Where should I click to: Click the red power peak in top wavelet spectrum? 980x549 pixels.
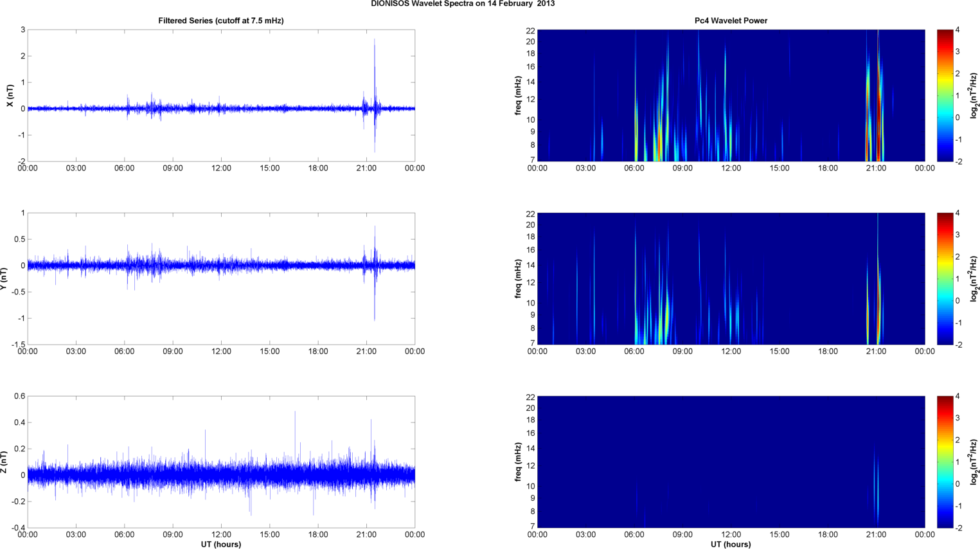coord(878,129)
